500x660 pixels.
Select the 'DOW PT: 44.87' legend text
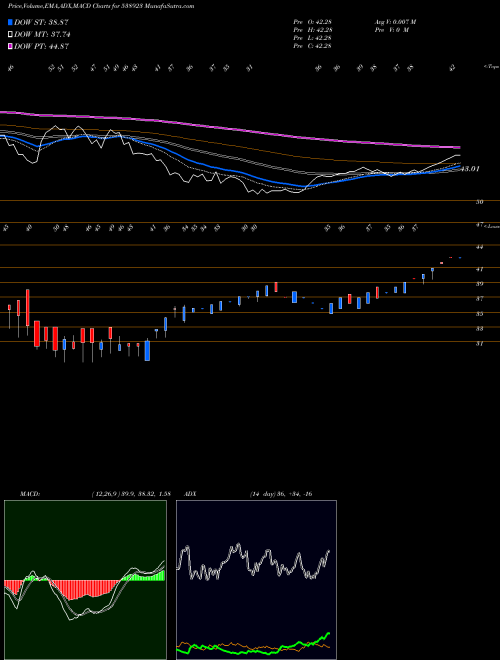[41, 46]
